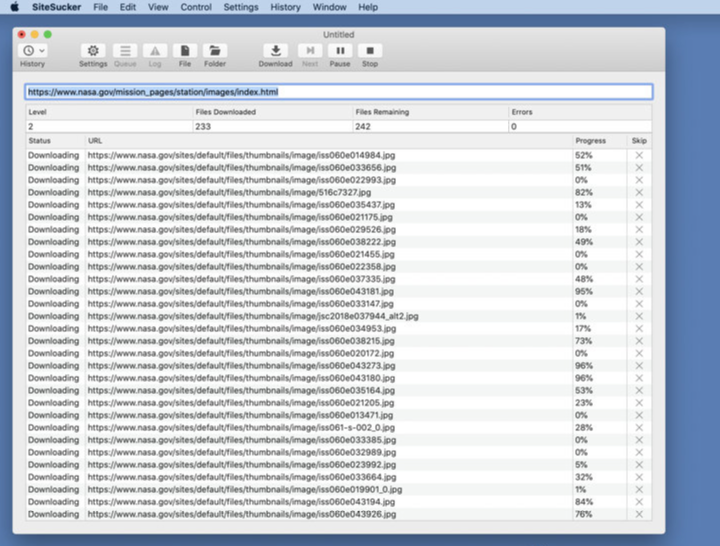This screenshot has width=720, height=546.
Task: Show the Queue list
Action: [125, 51]
